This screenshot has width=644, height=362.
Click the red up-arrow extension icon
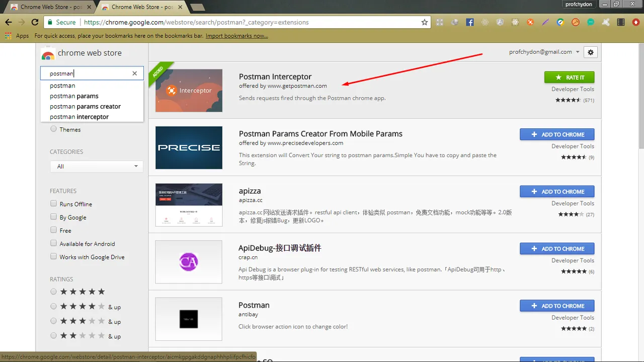coord(636,22)
